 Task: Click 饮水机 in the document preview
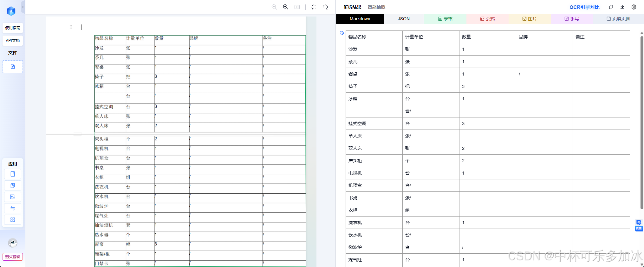pos(102,197)
